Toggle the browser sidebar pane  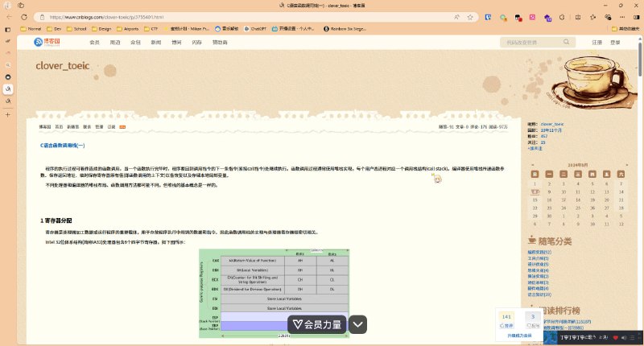(637, 17)
